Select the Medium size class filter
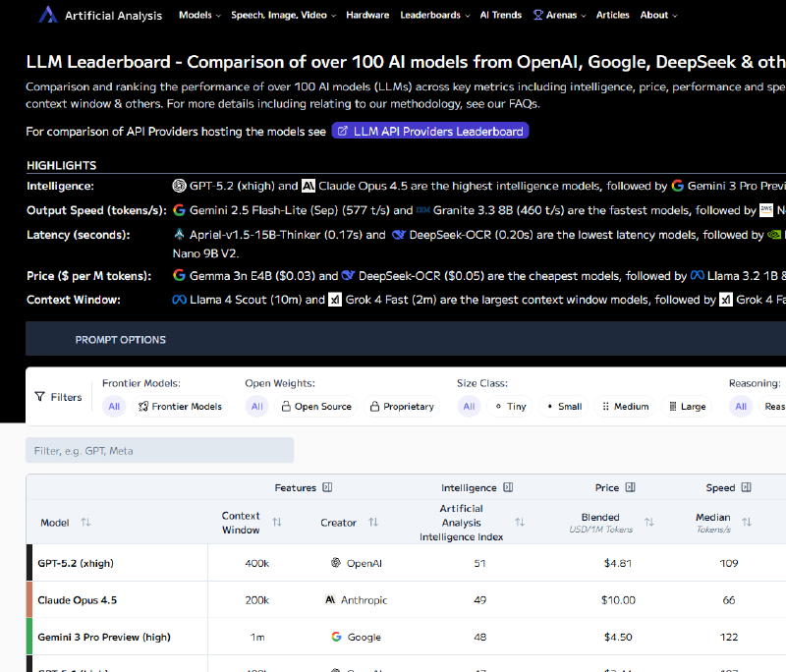This screenshot has width=786, height=672. [x=625, y=407]
